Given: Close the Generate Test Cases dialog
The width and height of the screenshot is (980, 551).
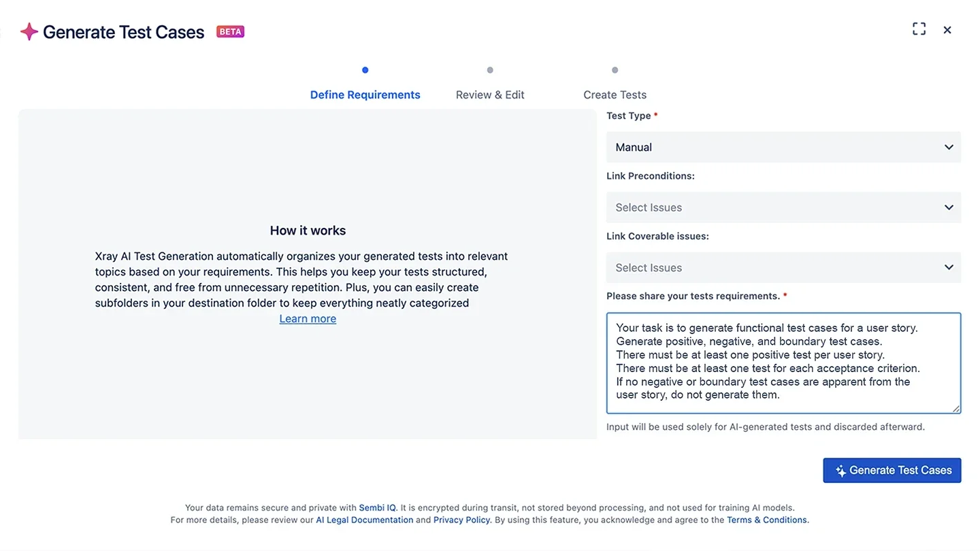Looking at the screenshot, I should [x=947, y=30].
